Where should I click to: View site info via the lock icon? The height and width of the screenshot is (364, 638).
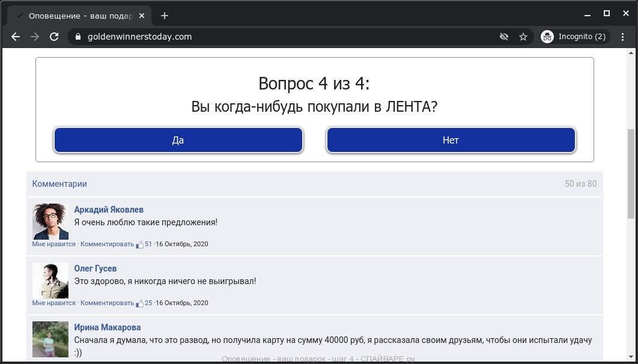78,37
